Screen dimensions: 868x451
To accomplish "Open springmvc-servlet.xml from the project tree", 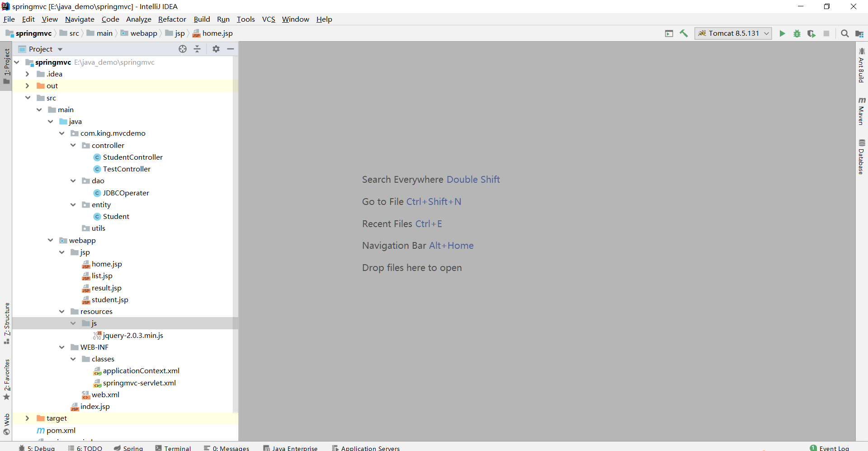I will tap(139, 383).
